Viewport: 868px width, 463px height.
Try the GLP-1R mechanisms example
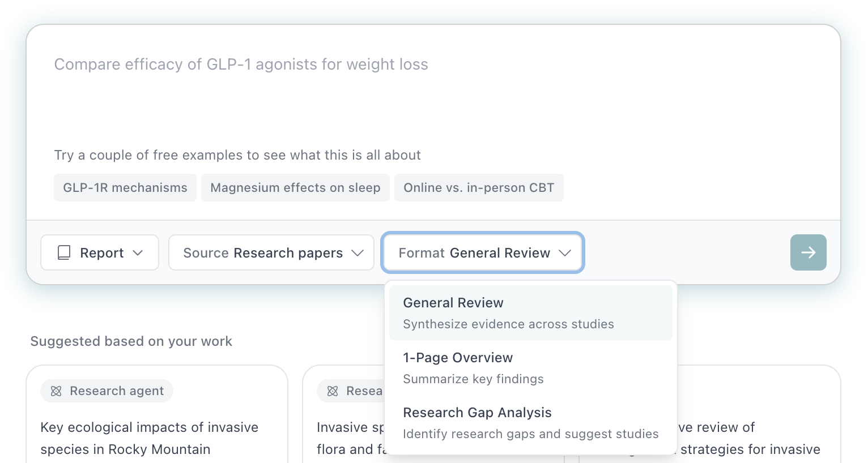(x=125, y=188)
